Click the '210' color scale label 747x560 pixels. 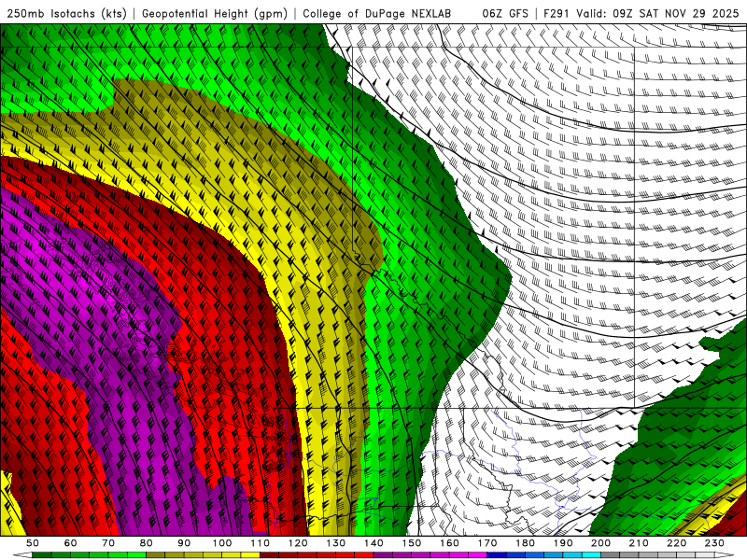639,543
